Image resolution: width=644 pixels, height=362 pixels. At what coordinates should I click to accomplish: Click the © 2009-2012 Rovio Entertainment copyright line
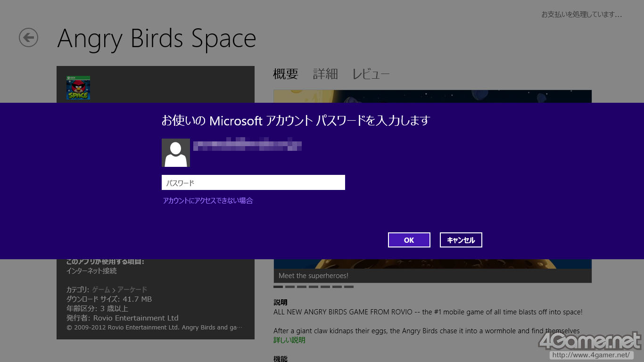coord(155,328)
